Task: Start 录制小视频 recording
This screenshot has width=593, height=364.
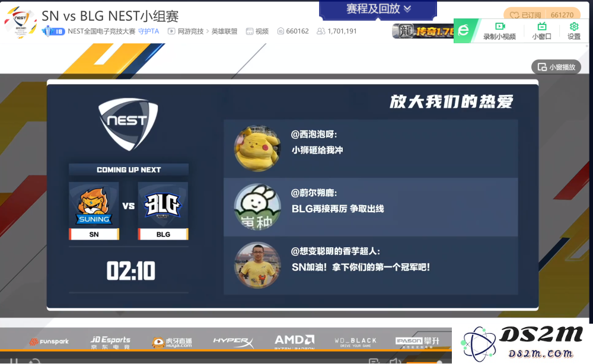Action: 499,31
